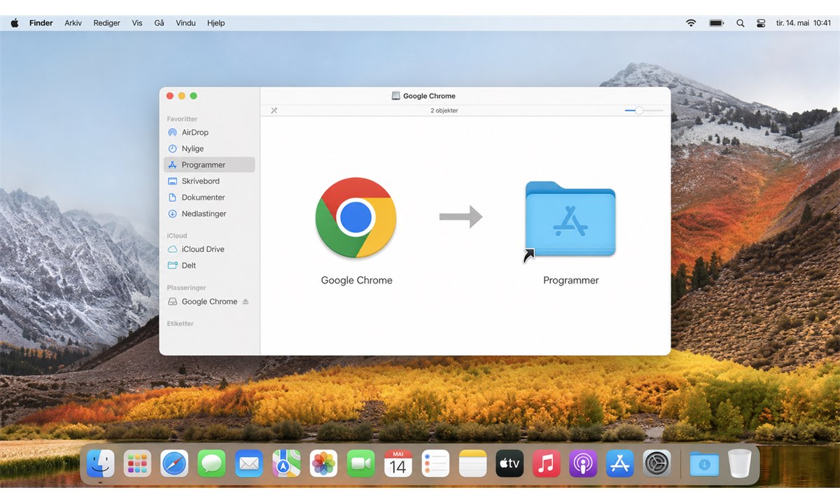Open FaceTime from the Dock
840x504 pixels.
coord(360,463)
